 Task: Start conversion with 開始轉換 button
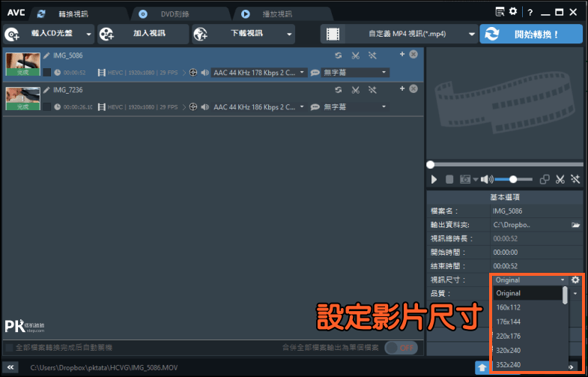click(x=531, y=34)
